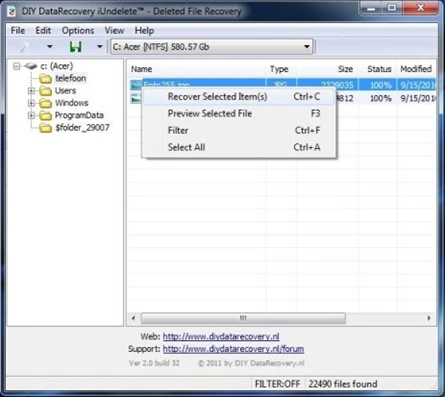Sort by the Type column header
This screenshot has height=397, width=445.
click(x=281, y=69)
